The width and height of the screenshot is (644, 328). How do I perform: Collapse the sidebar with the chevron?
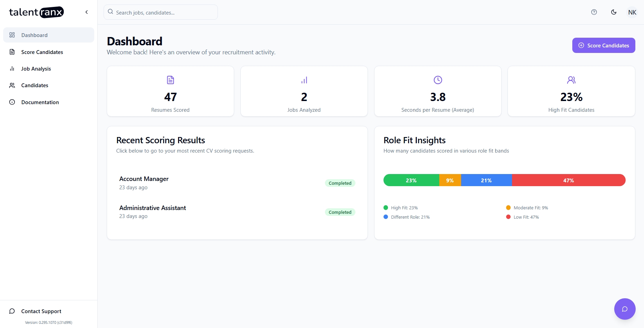86,12
